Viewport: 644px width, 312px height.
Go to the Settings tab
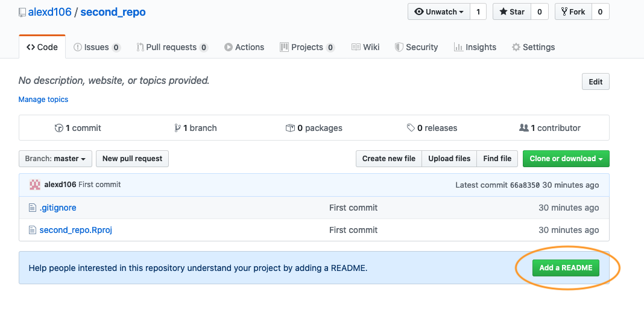[533, 47]
